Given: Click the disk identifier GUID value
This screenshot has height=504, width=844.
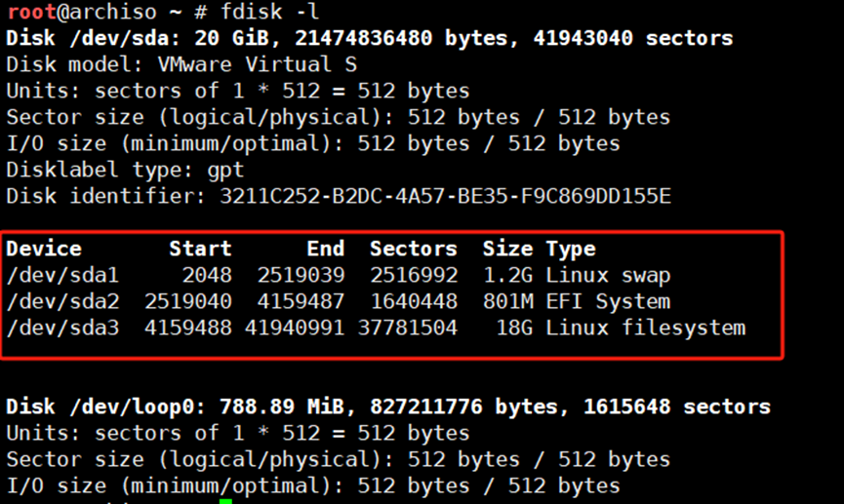Looking at the screenshot, I should 445,197.
